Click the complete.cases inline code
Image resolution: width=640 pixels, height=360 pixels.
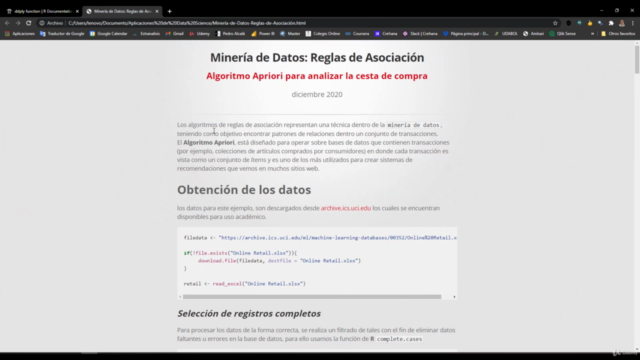click(x=399, y=339)
